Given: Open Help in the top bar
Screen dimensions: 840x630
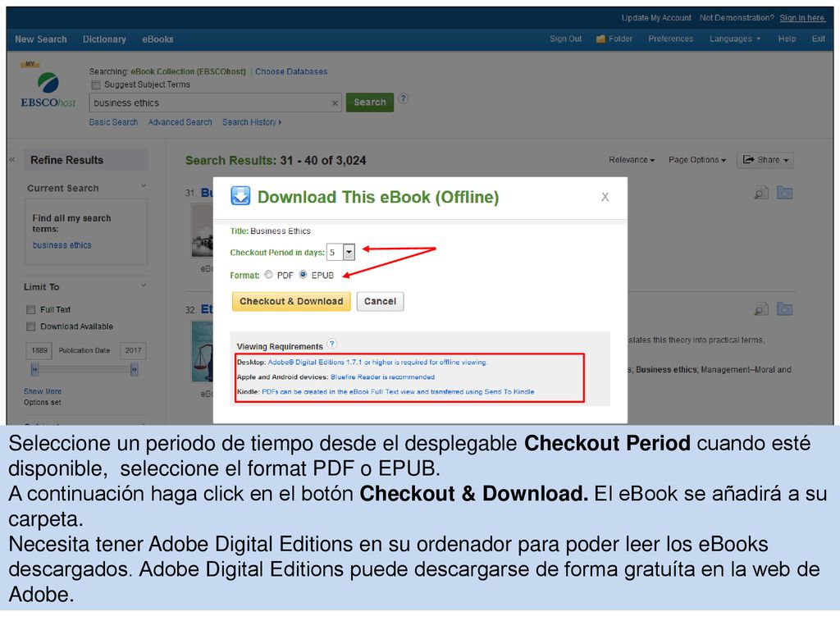Looking at the screenshot, I should coord(787,39).
